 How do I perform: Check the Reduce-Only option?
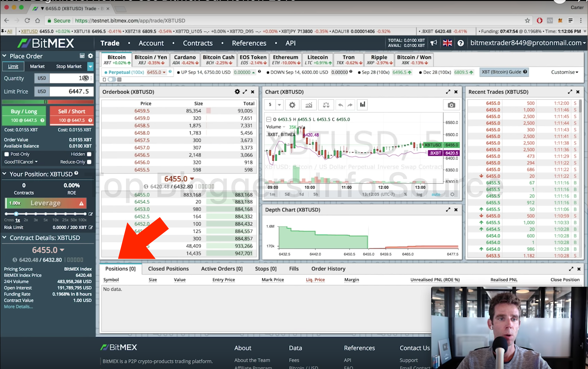89,162
